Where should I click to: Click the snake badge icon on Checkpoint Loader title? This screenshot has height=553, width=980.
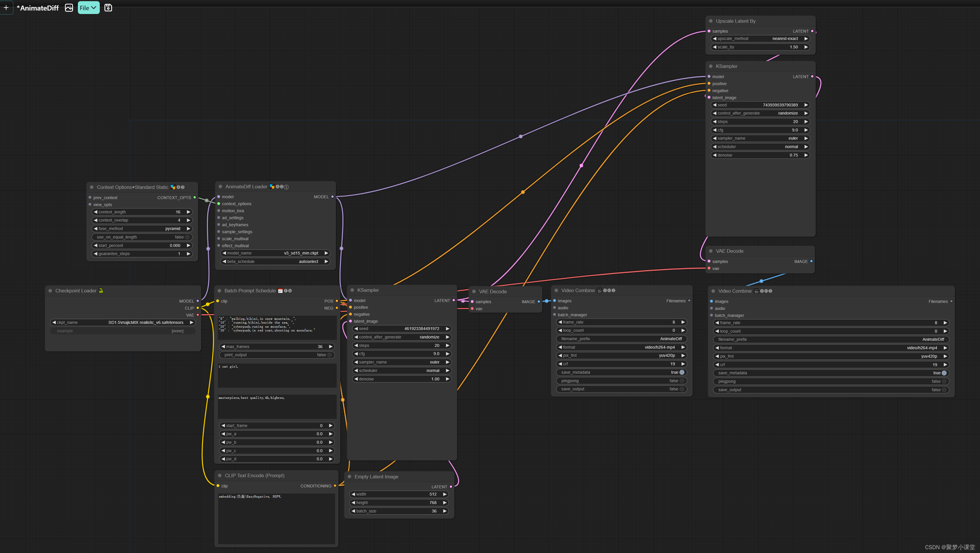[101, 291]
